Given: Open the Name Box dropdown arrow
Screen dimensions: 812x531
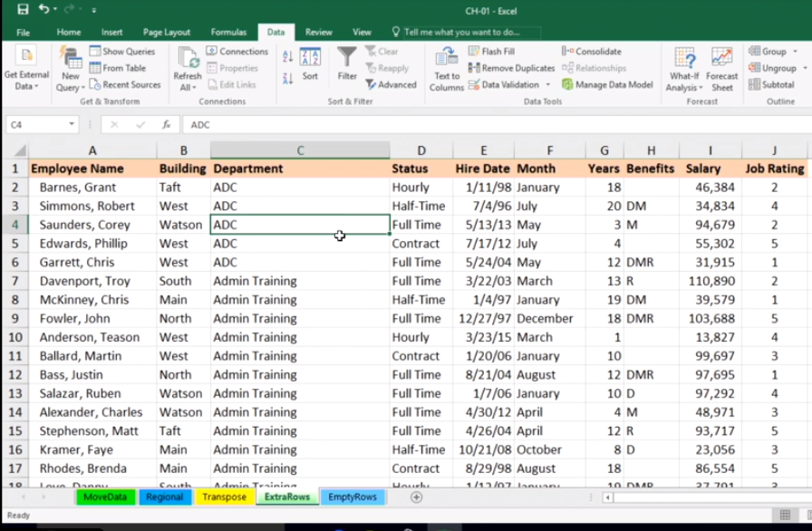Looking at the screenshot, I should tap(72, 124).
